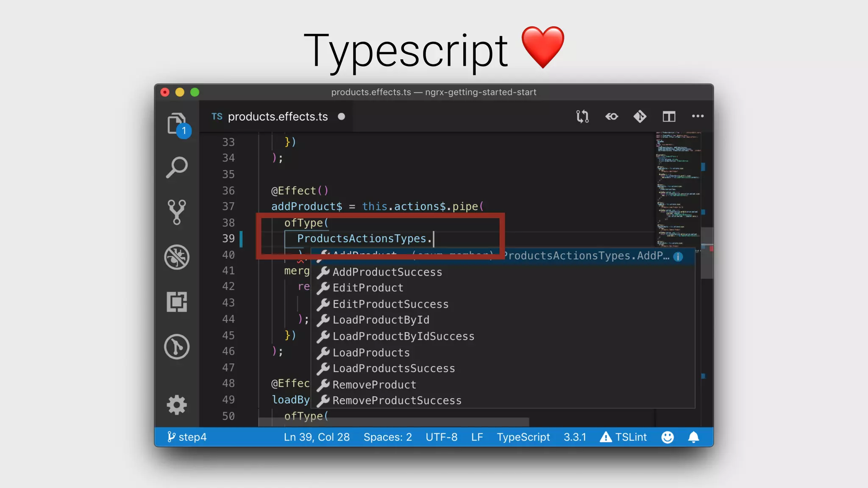Click the horizontal editor scrollbar
The image size is (868, 488).
[393, 422]
